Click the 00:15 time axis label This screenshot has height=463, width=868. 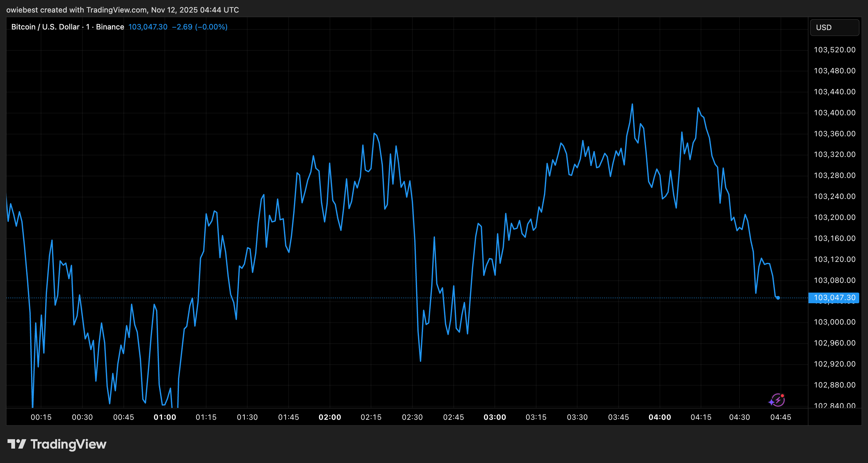(41, 417)
